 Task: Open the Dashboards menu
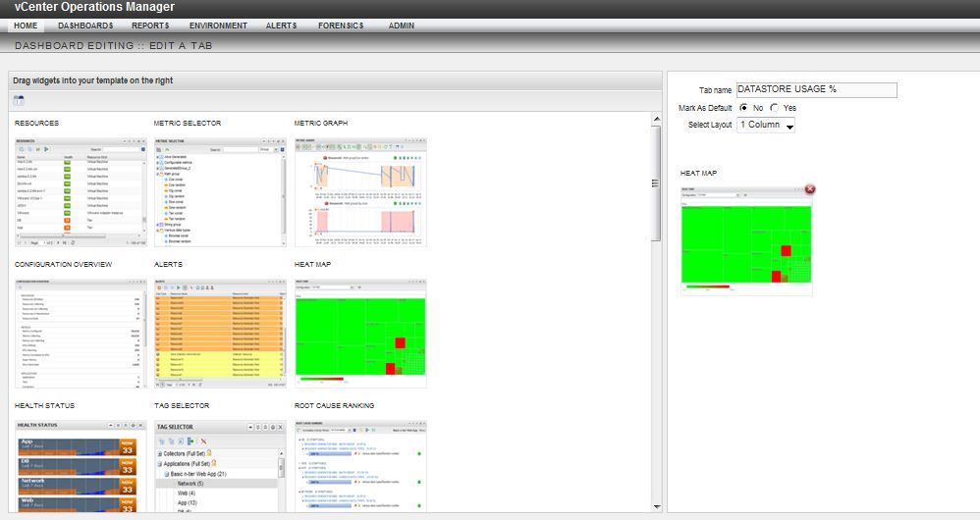pos(85,26)
